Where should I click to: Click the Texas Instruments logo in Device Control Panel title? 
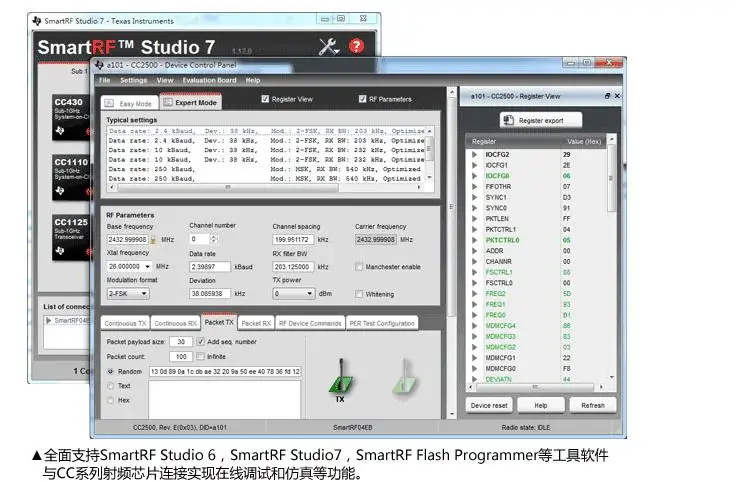(x=99, y=65)
